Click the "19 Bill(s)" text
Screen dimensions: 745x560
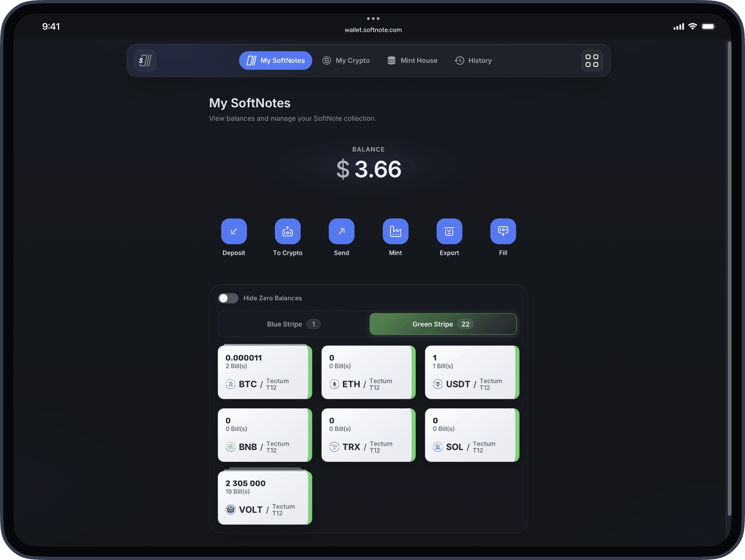(x=238, y=491)
